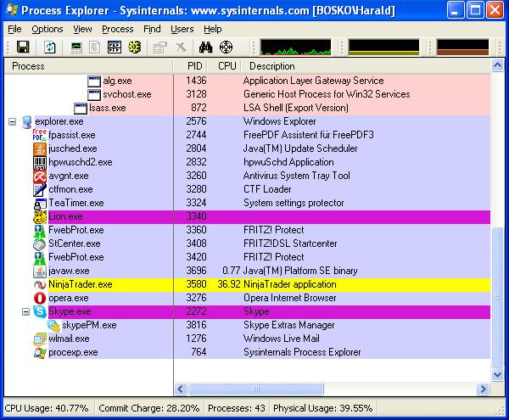Image resolution: width=509 pixels, height=420 pixels.
Task: Click the crosshair Find Window's Process icon
Action: click(x=226, y=48)
